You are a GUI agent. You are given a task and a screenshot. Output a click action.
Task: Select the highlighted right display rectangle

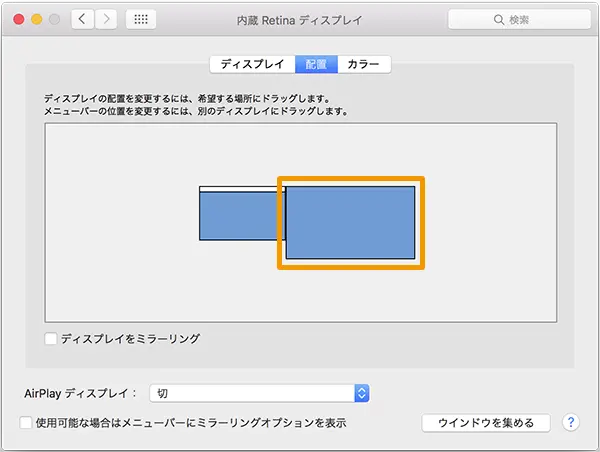pos(350,223)
